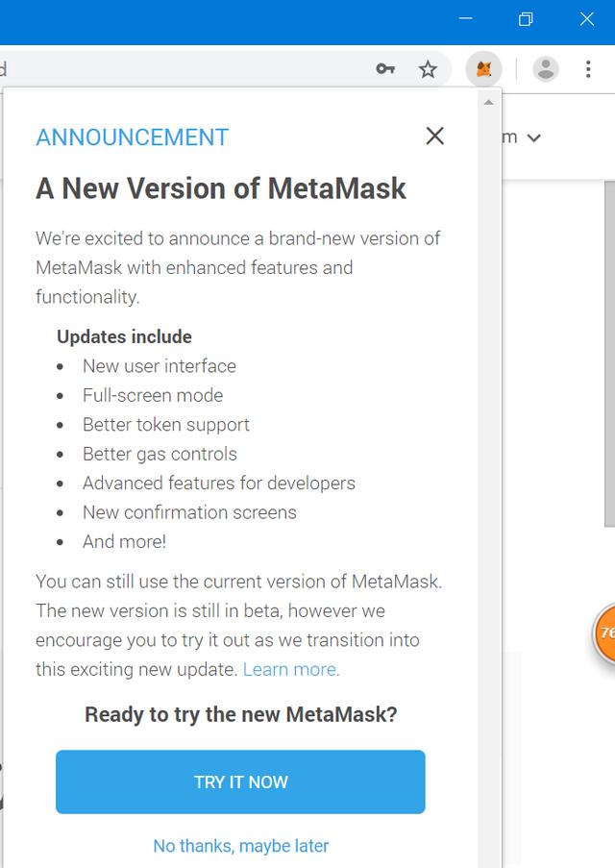This screenshot has height=868, width=615.
Task: Click the saved passwords key icon
Action: (x=385, y=68)
